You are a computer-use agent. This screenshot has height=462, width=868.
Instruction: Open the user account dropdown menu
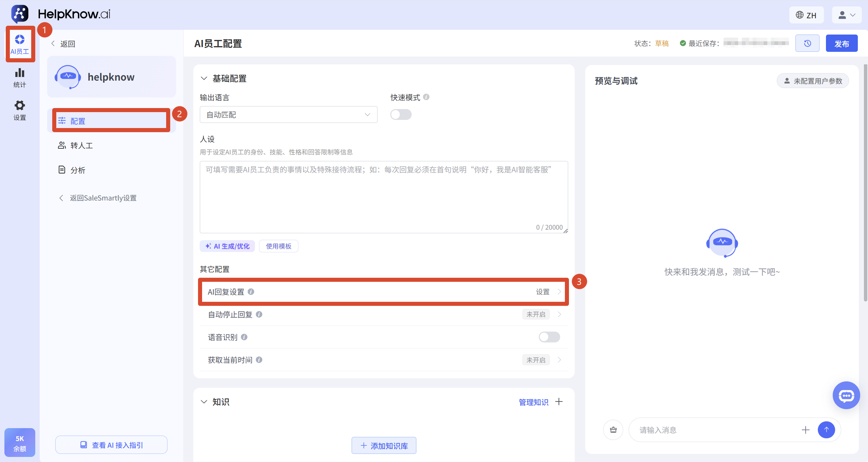click(x=847, y=15)
